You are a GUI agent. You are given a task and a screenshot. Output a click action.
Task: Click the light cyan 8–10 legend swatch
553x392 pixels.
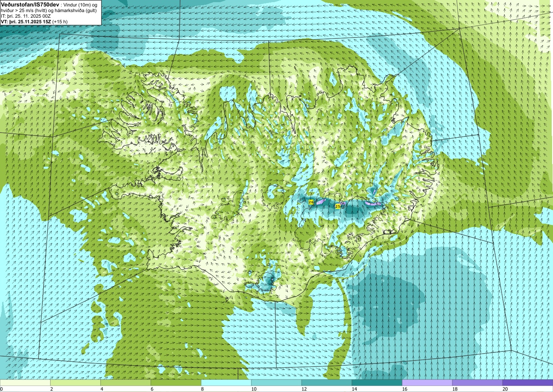[x=226, y=383]
